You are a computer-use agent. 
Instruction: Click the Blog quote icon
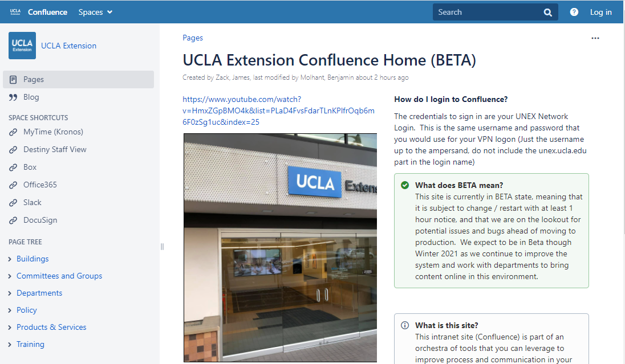[13, 97]
